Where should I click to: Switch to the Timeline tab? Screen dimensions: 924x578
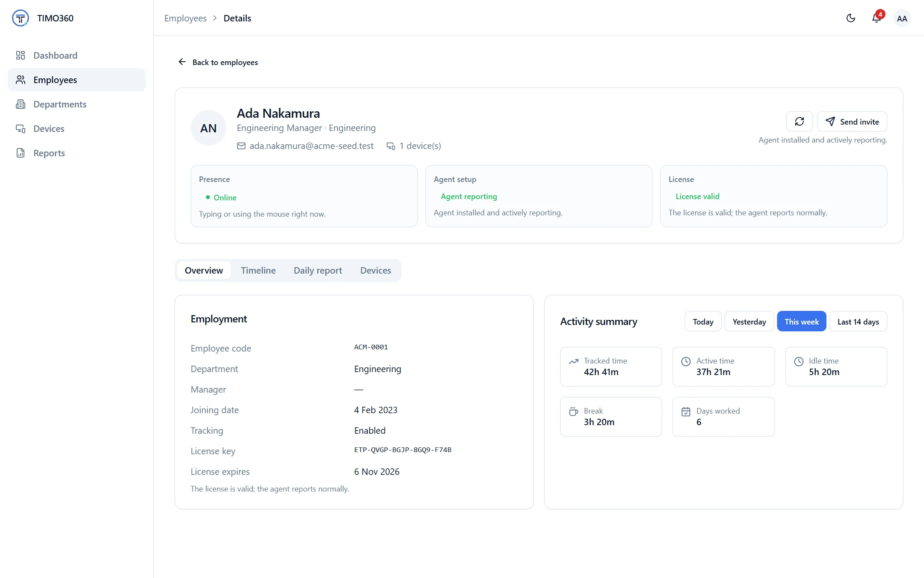pos(258,270)
